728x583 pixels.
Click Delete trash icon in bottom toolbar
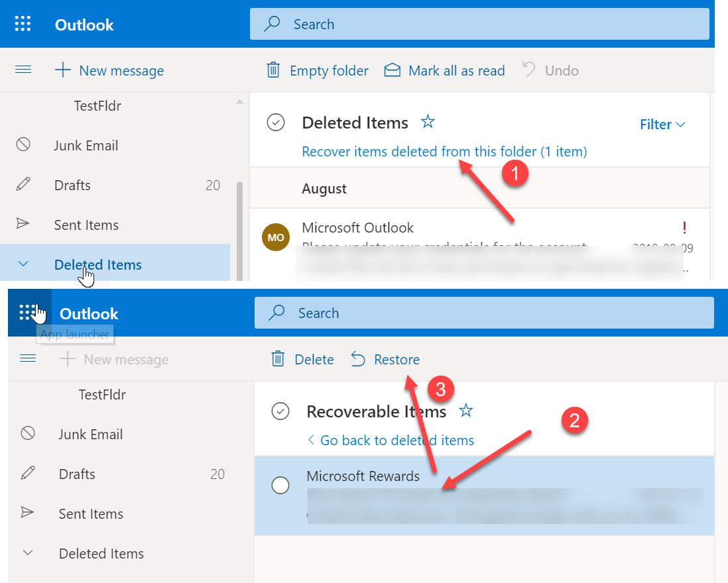(278, 359)
